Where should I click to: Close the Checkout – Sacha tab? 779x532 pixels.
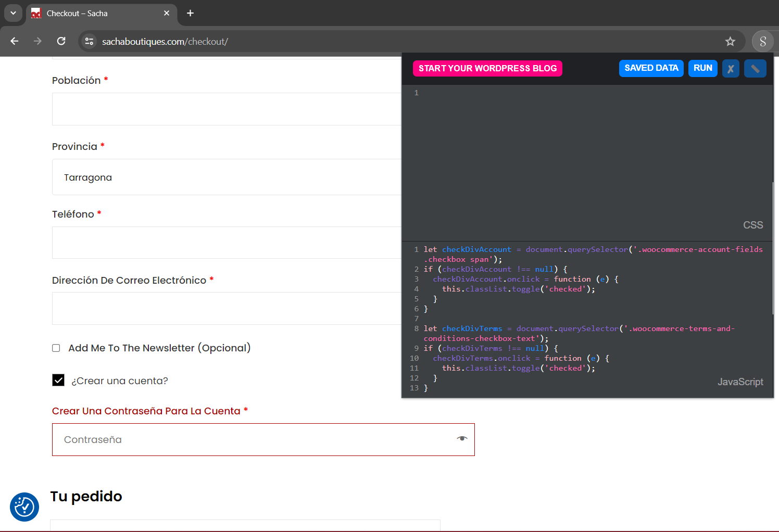tap(167, 13)
